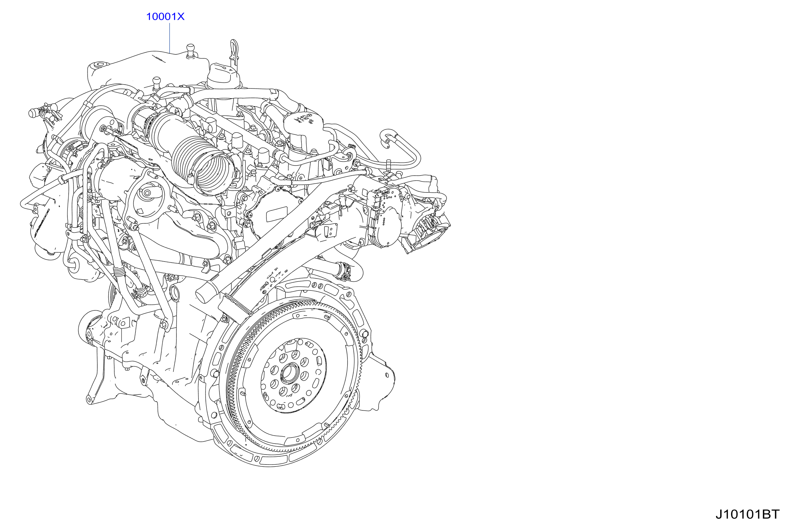Screen dimensions: 811x532
Task: Select the circular port beside the diagonal pipe
Action: click(175, 294)
